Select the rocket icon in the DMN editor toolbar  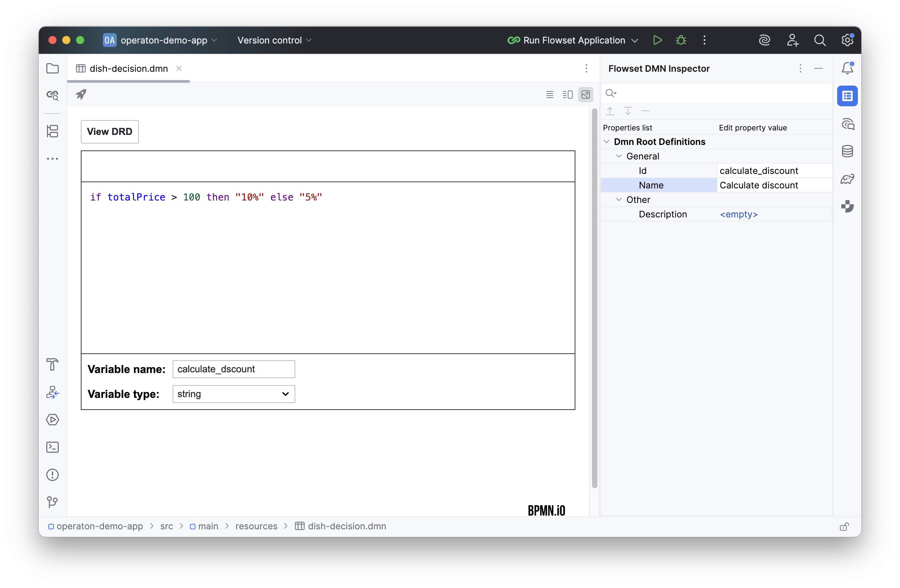[x=80, y=95]
